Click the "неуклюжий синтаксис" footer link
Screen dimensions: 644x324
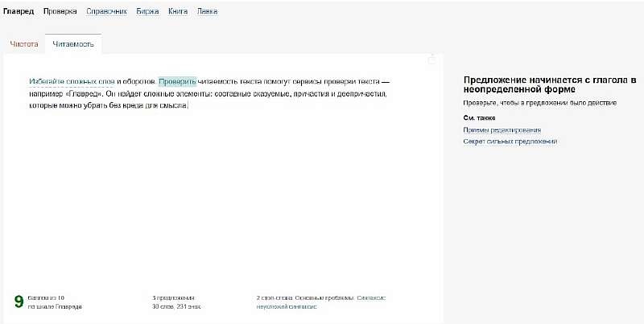287,306
